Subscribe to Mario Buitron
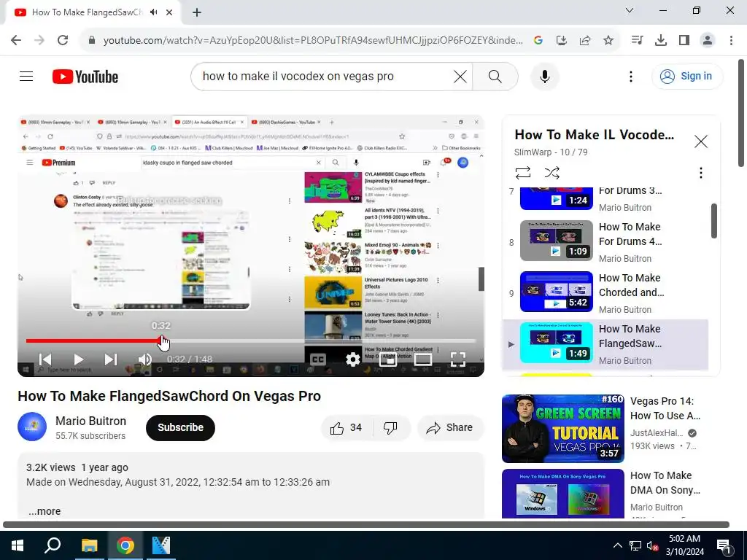This screenshot has width=747, height=560. 180,427
